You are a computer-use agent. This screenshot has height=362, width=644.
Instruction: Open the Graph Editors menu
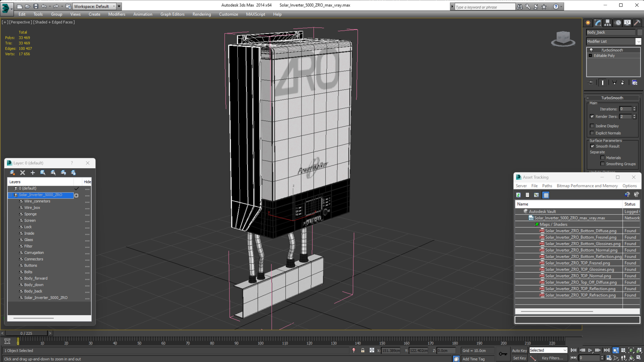(x=172, y=14)
